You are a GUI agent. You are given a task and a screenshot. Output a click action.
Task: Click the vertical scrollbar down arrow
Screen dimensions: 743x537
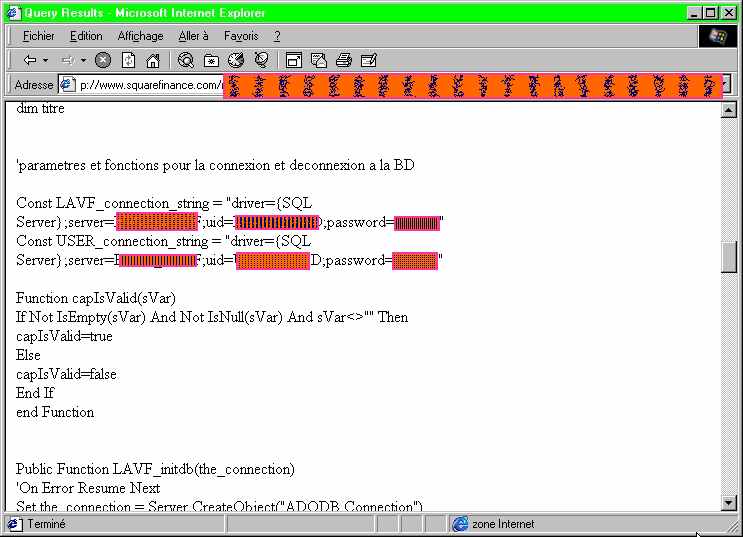(728, 502)
